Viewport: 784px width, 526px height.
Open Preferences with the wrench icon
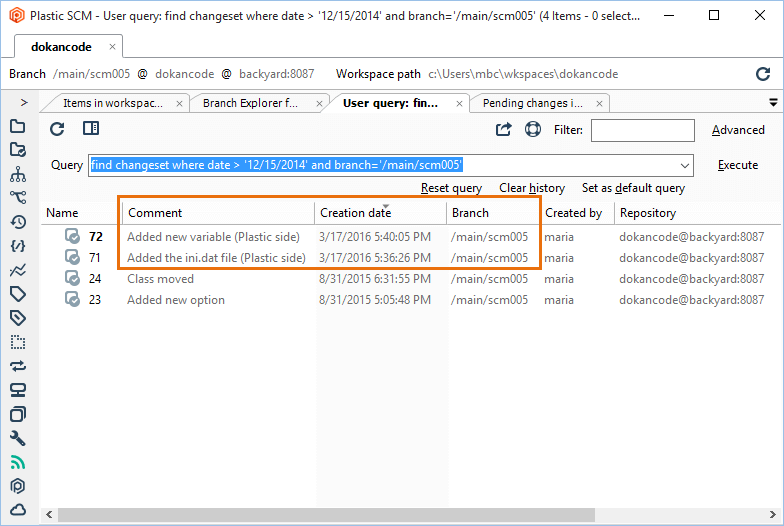click(x=17, y=438)
